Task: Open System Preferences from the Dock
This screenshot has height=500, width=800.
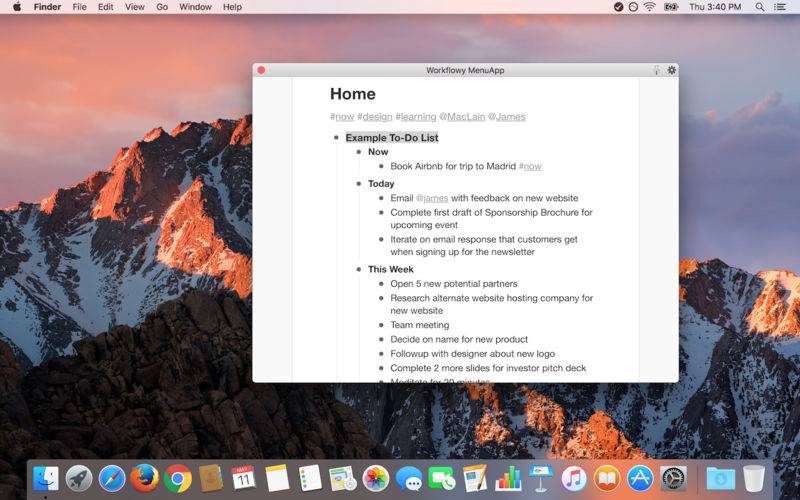Action: tap(673, 479)
